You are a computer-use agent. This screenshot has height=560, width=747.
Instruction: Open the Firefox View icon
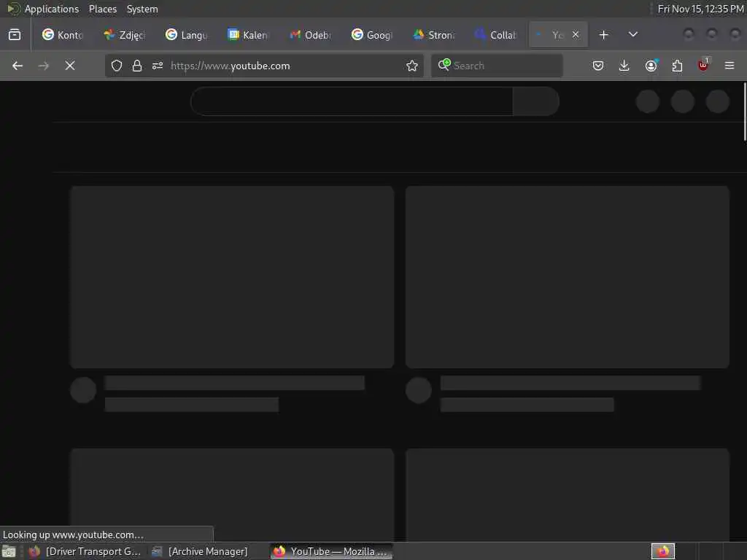tap(15, 35)
